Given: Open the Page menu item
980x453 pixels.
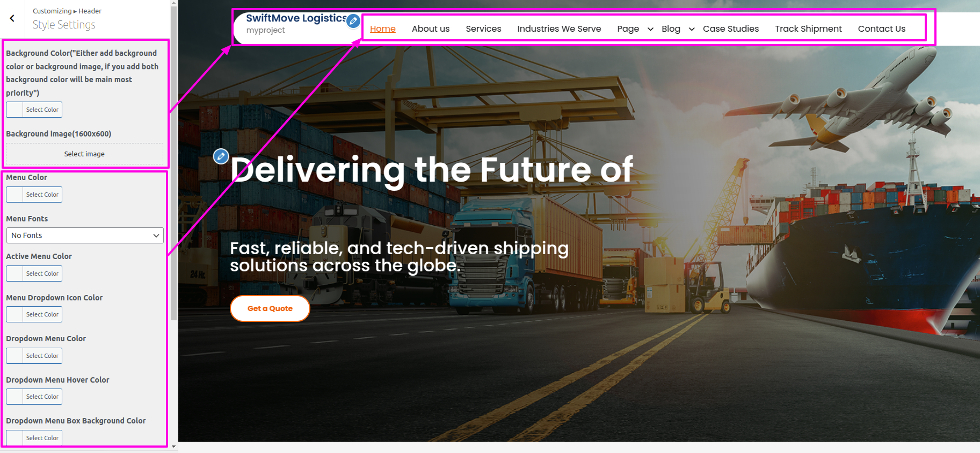Looking at the screenshot, I should [628, 29].
